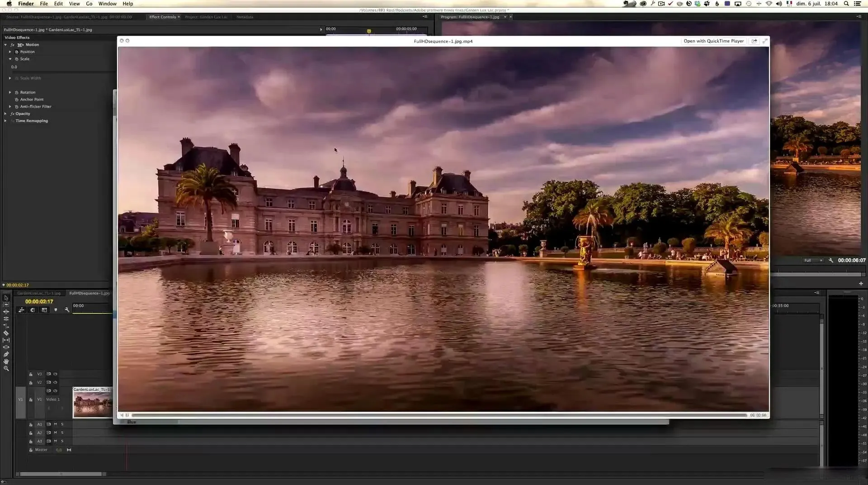Viewport: 868px width, 485px height.
Task: Solo audio track A2
Action: click(x=62, y=433)
